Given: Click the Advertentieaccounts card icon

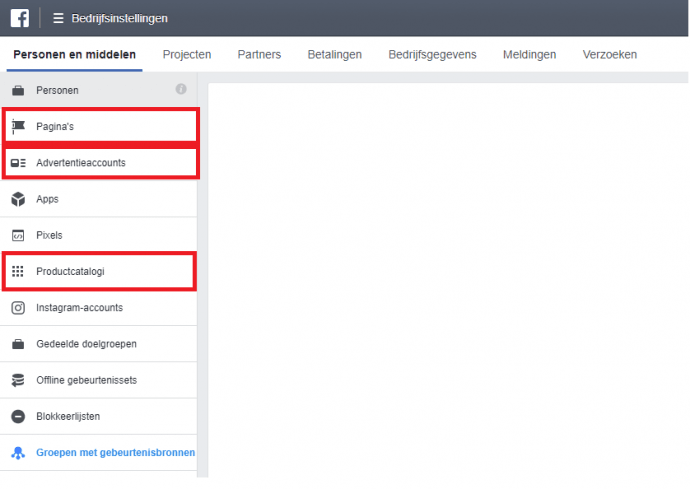Looking at the screenshot, I should (x=18, y=163).
